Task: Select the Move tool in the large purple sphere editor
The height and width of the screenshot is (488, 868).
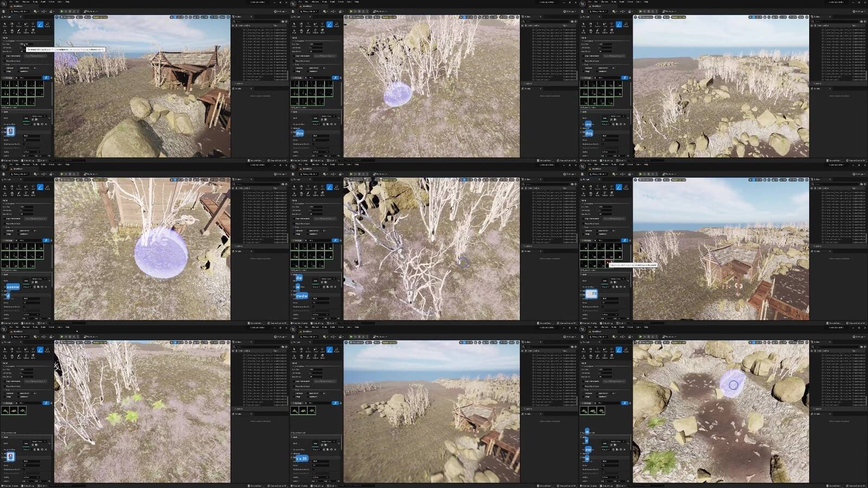Action: pyautogui.click(x=33, y=194)
